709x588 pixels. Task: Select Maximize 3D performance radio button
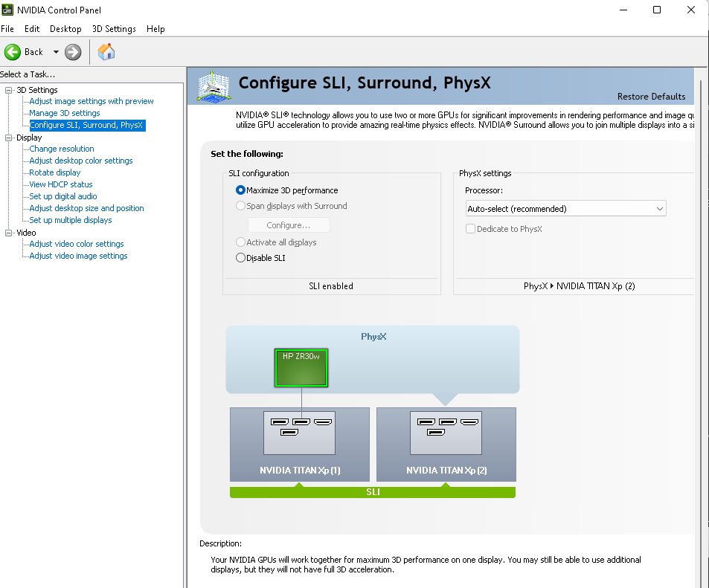(240, 190)
